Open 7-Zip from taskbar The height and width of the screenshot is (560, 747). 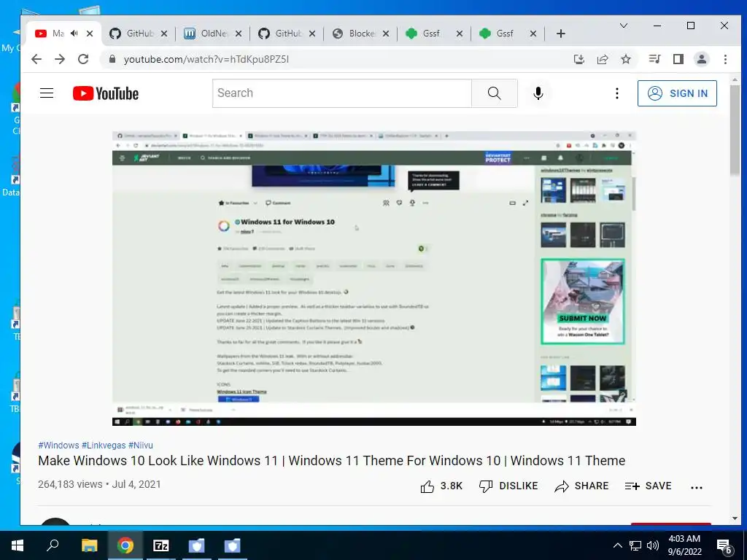[x=161, y=545]
